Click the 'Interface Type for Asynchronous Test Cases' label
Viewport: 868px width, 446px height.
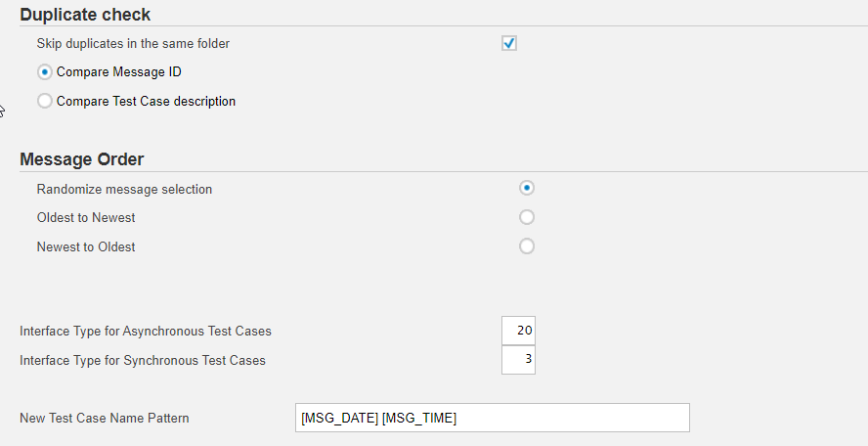pyautogui.click(x=146, y=332)
